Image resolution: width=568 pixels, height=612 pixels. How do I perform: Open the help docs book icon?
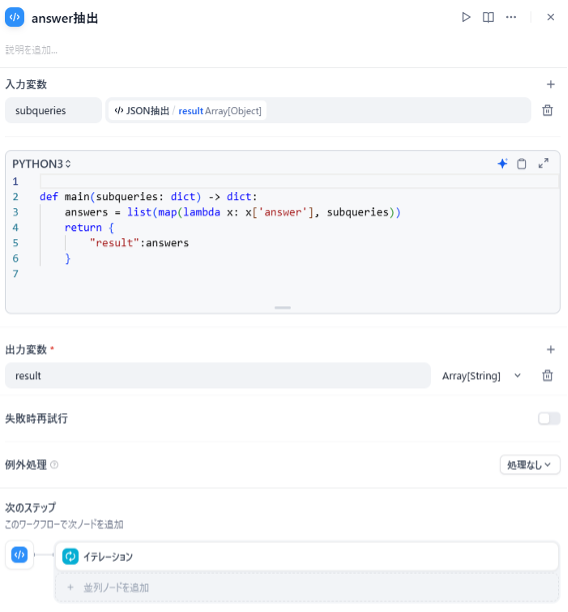pyautogui.click(x=488, y=17)
